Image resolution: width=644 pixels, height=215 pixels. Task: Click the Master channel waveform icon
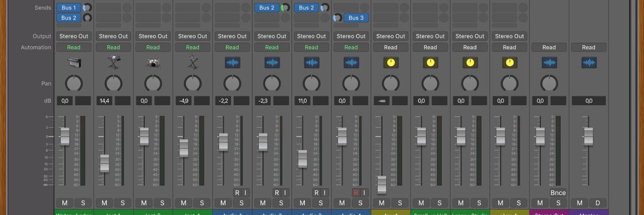point(589,63)
